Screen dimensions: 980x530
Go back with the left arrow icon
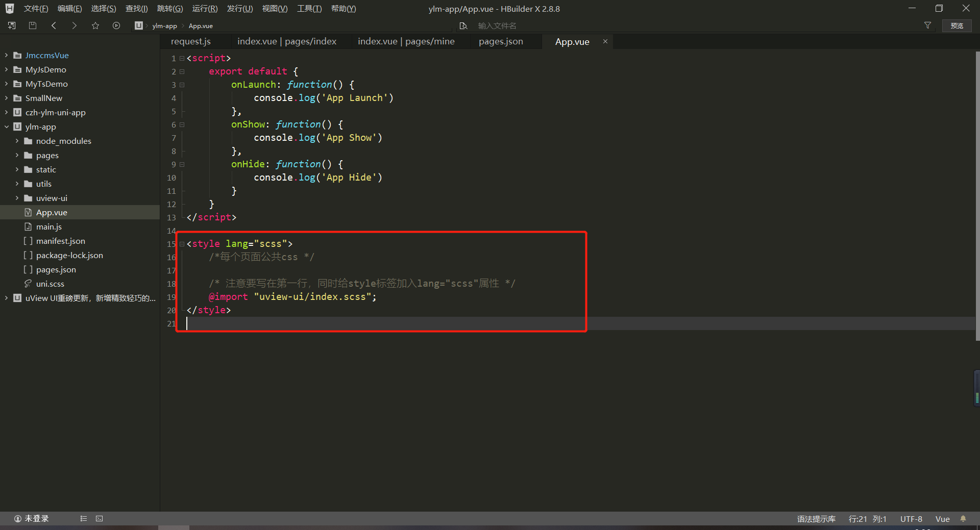point(54,26)
